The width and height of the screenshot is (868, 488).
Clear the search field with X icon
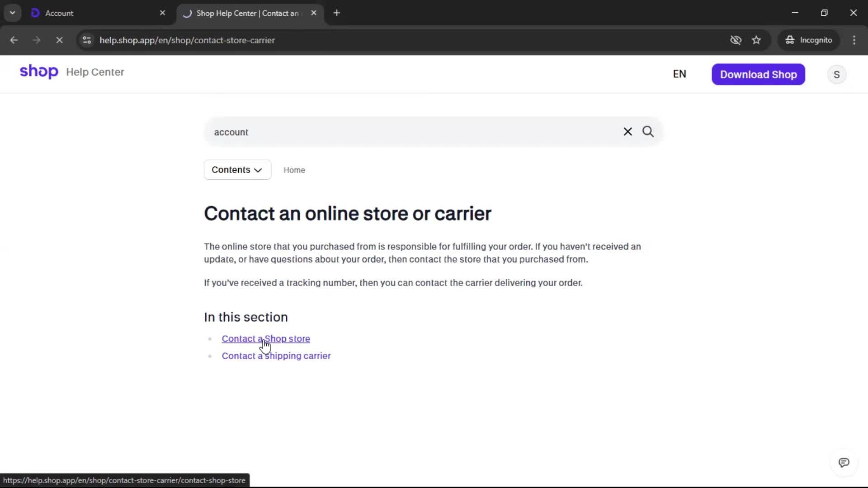click(627, 131)
